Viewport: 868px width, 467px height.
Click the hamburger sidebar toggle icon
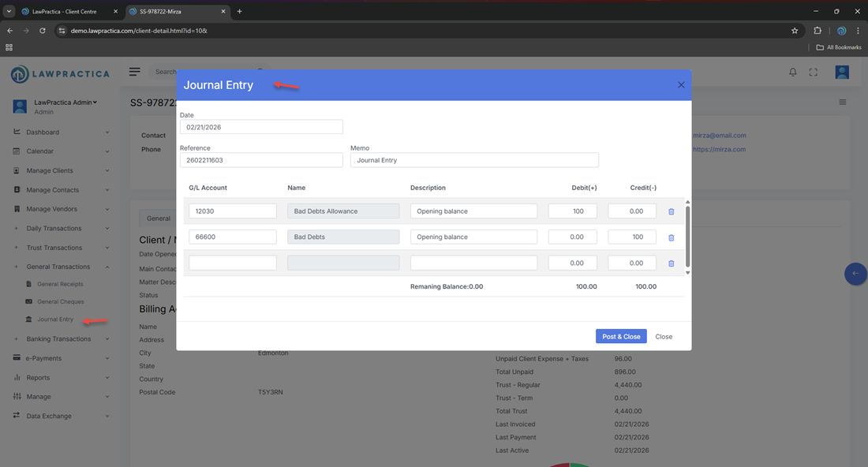click(135, 72)
